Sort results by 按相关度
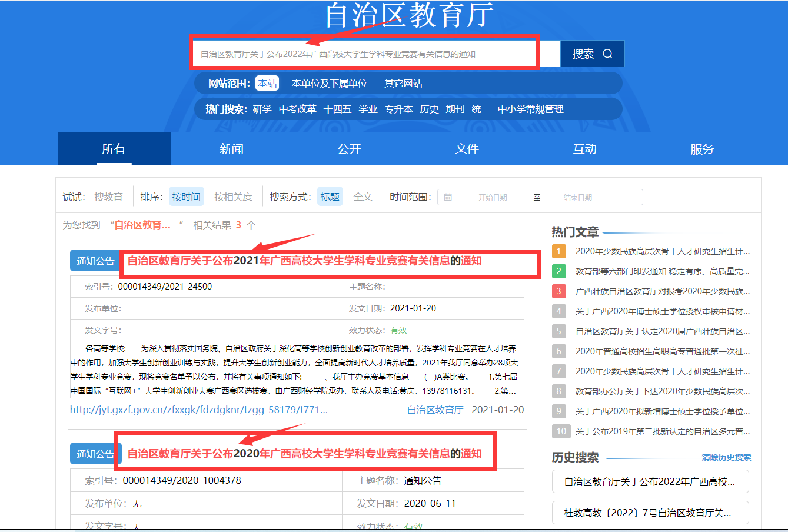The image size is (788, 532). click(x=233, y=197)
